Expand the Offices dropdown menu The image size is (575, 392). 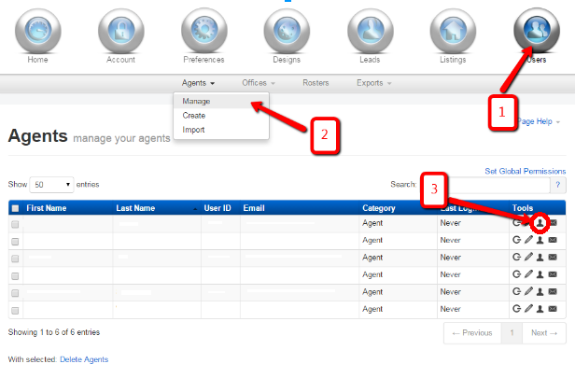pyautogui.click(x=259, y=83)
